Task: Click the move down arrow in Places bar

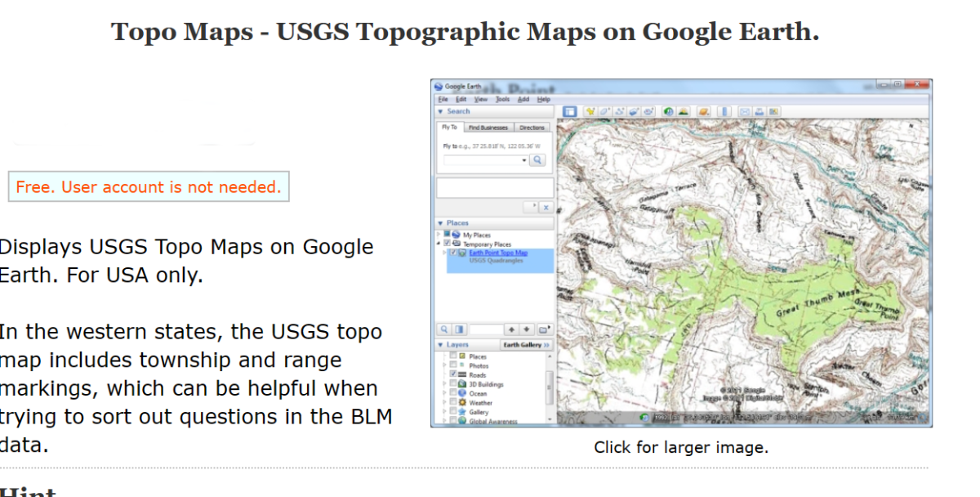Action: pos(527,329)
